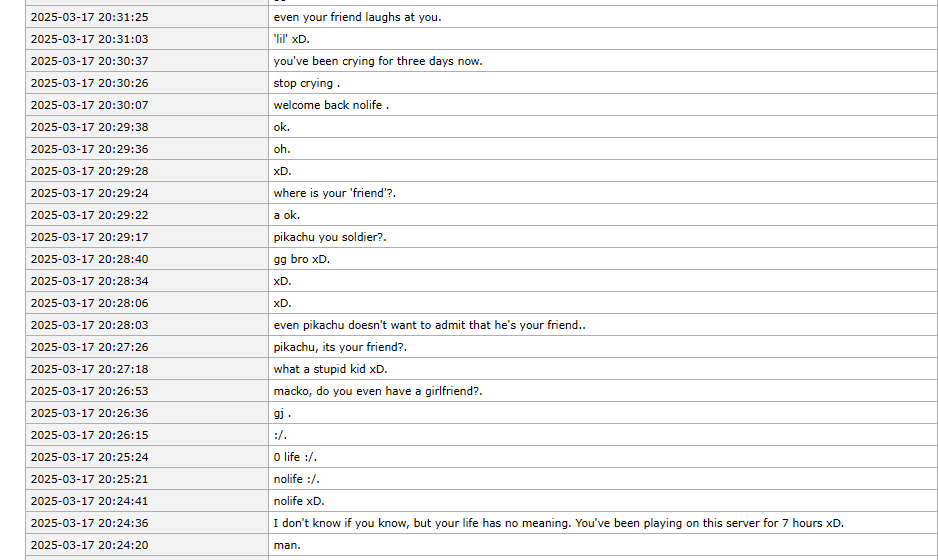Select the message mentioning 7 hours on this server
The height and width of the screenshot is (560, 938).
point(558,523)
